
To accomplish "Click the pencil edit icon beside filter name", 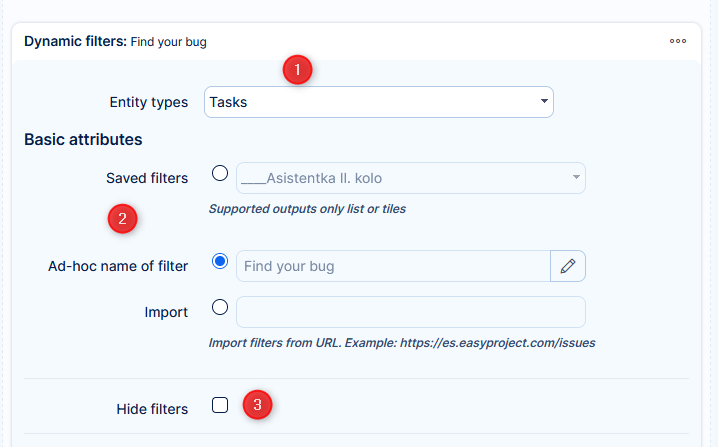I will pyautogui.click(x=568, y=266).
